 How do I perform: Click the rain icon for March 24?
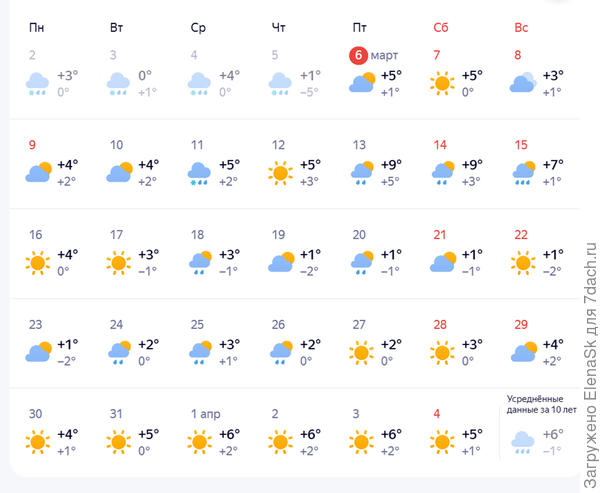(119, 352)
